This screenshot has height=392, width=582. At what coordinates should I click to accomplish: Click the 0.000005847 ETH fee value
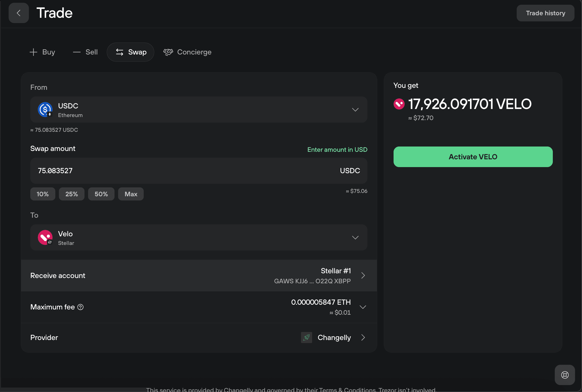[321, 302]
